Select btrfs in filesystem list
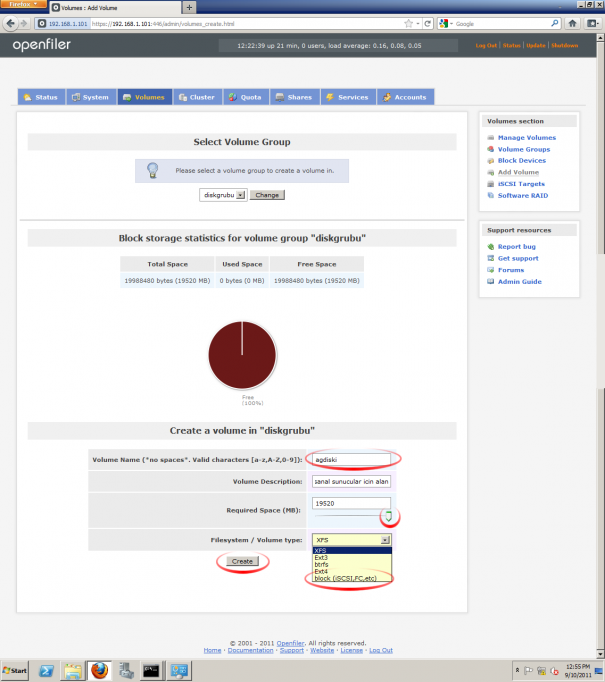The width and height of the screenshot is (605, 682). coord(352,565)
